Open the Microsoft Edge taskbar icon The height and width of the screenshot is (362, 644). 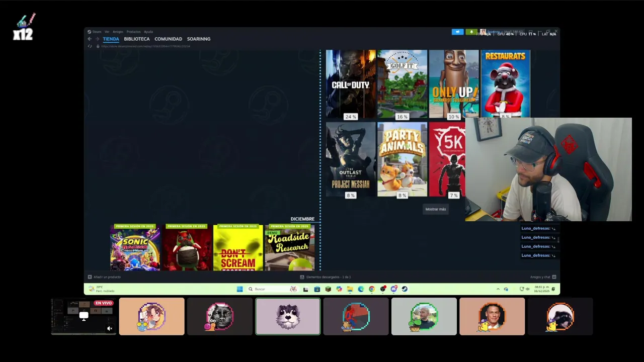click(361, 289)
